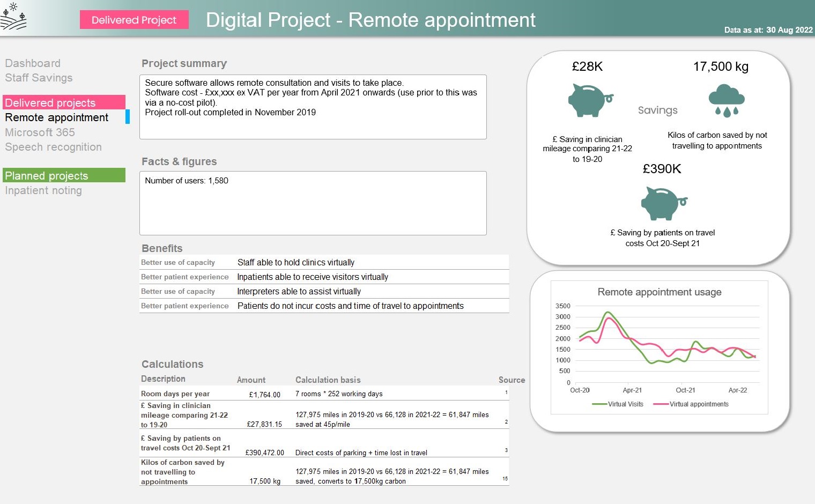
Task: Click the £28K clinician mileage piggy bank icon
Action: click(x=589, y=101)
